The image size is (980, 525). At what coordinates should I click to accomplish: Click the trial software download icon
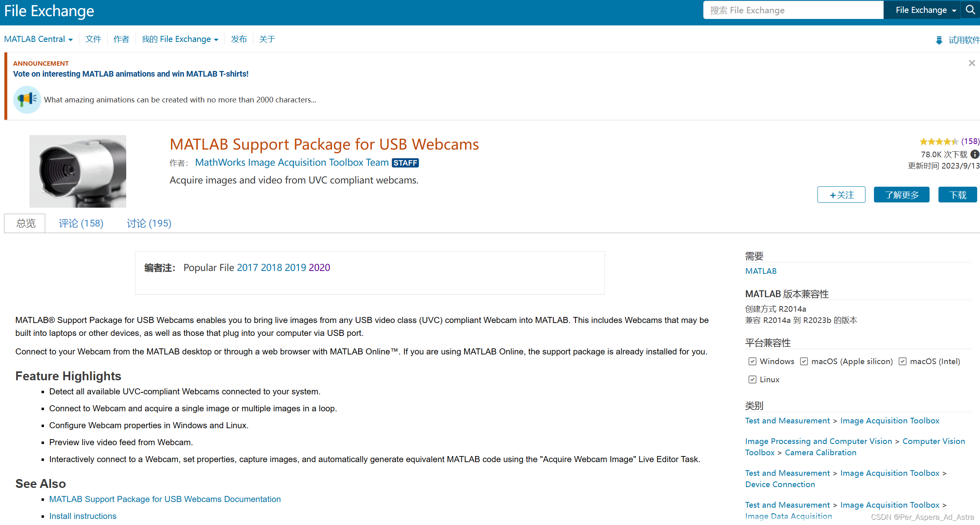(939, 40)
